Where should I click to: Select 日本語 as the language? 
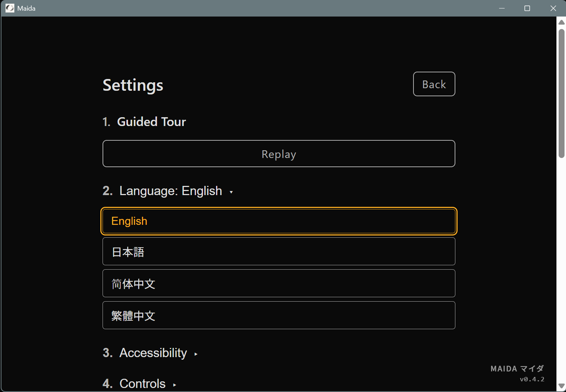click(279, 252)
